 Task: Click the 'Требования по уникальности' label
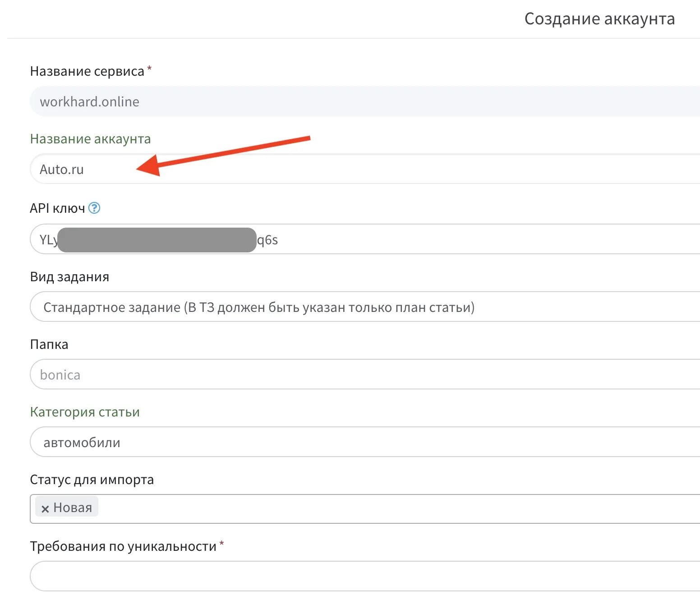[124, 546]
